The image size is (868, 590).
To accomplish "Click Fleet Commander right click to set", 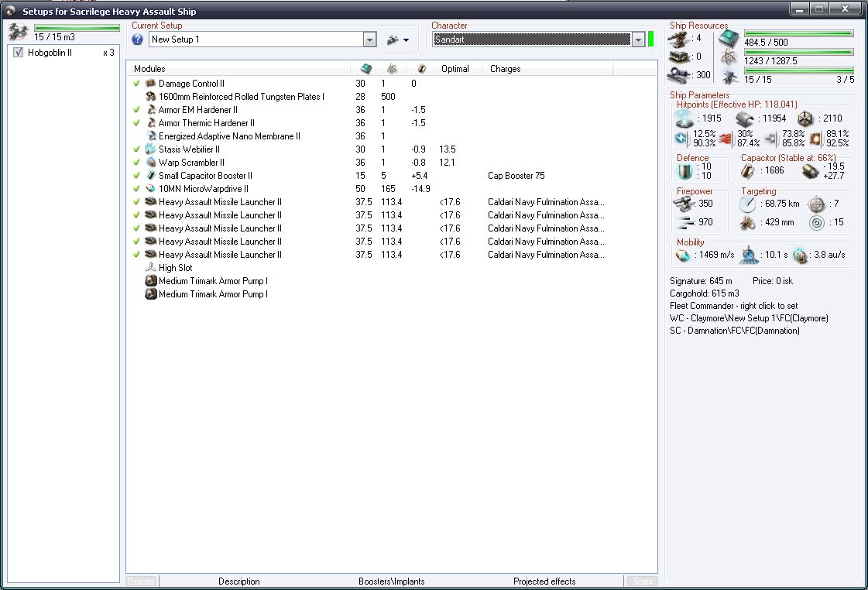I will coord(733,306).
